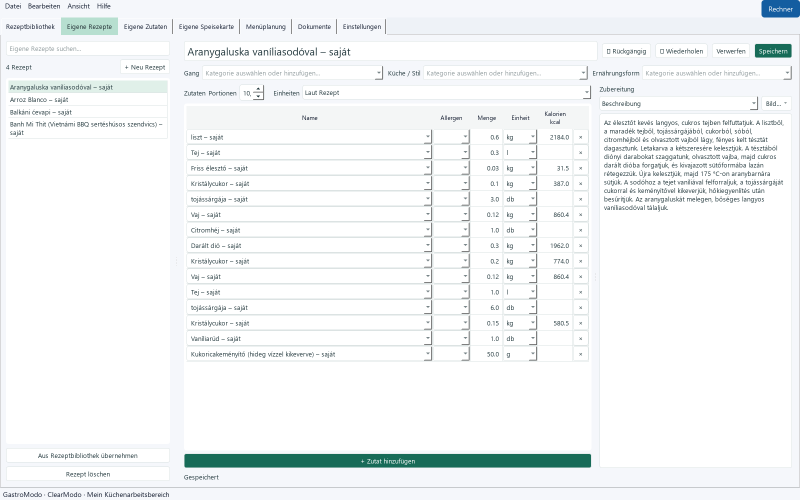The width and height of the screenshot is (800, 500).
Task: Delete the Darált dió ingredient row
Action: [x=580, y=246]
